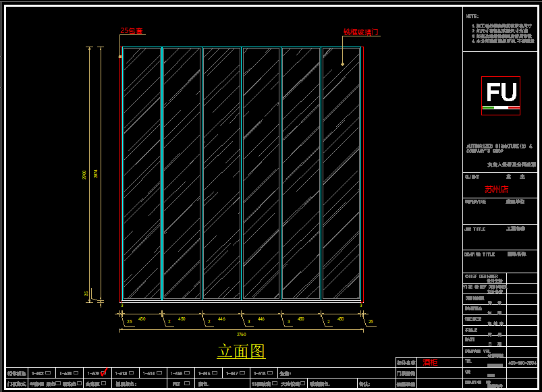Tick the checkbox next to Y-603
542x392 pixels.
pos(48,372)
